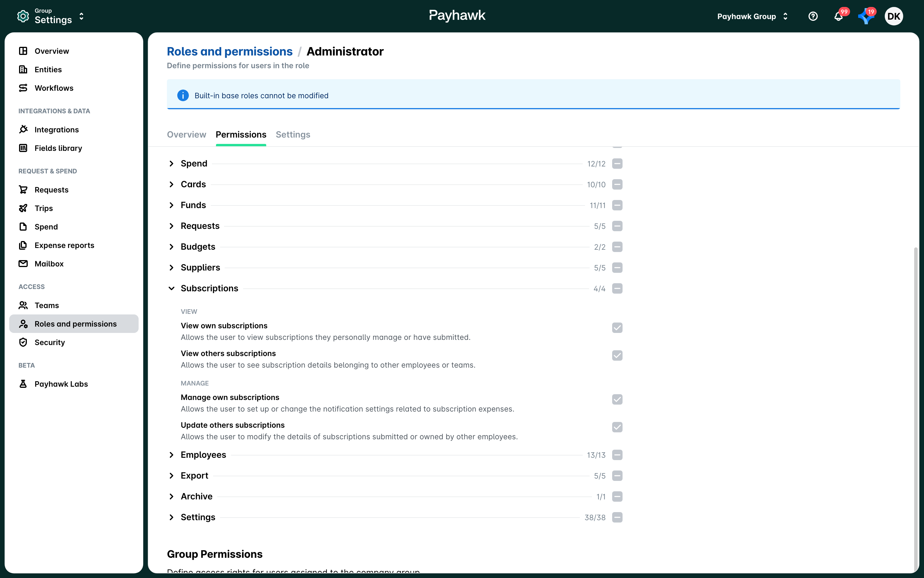Viewport: 924px width, 578px height.
Task: Click the Trips airplane icon
Action: click(x=23, y=208)
